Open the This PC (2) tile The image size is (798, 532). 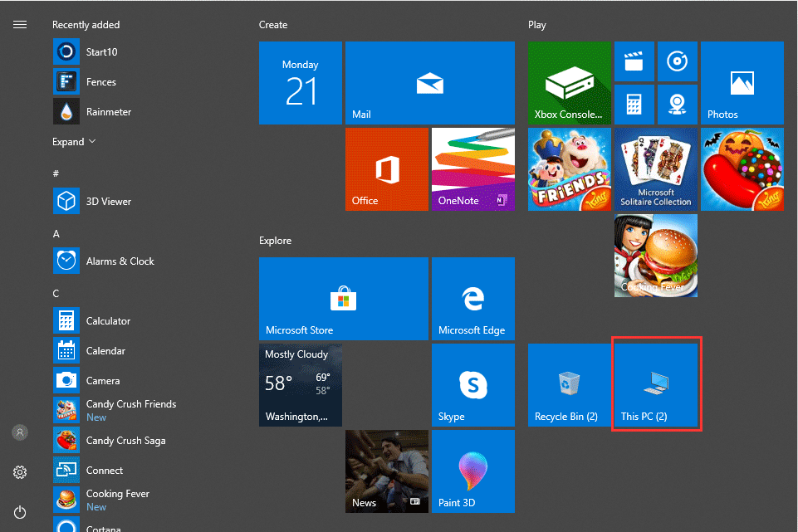(656, 385)
